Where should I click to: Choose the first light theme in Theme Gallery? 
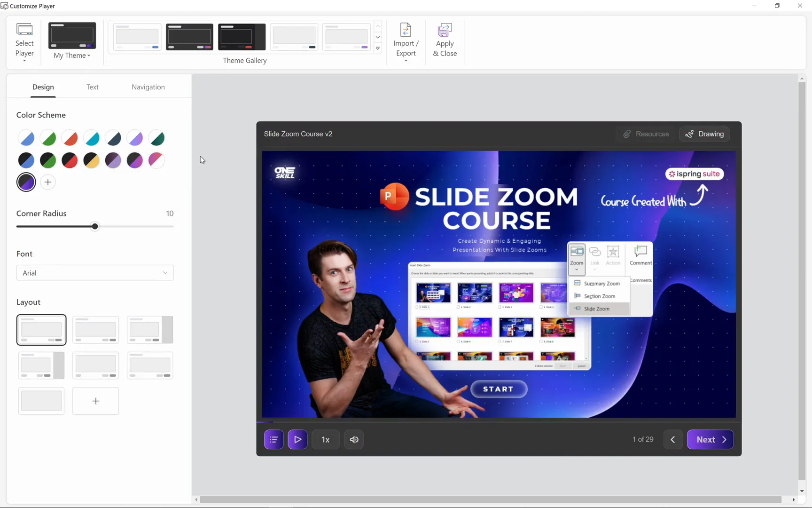click(x=137, y=37)
